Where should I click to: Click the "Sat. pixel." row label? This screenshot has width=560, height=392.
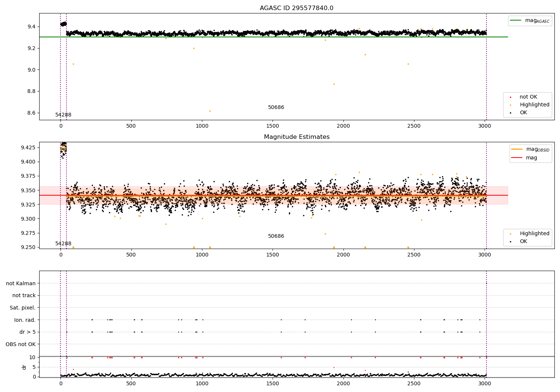[x=23, y=308]
